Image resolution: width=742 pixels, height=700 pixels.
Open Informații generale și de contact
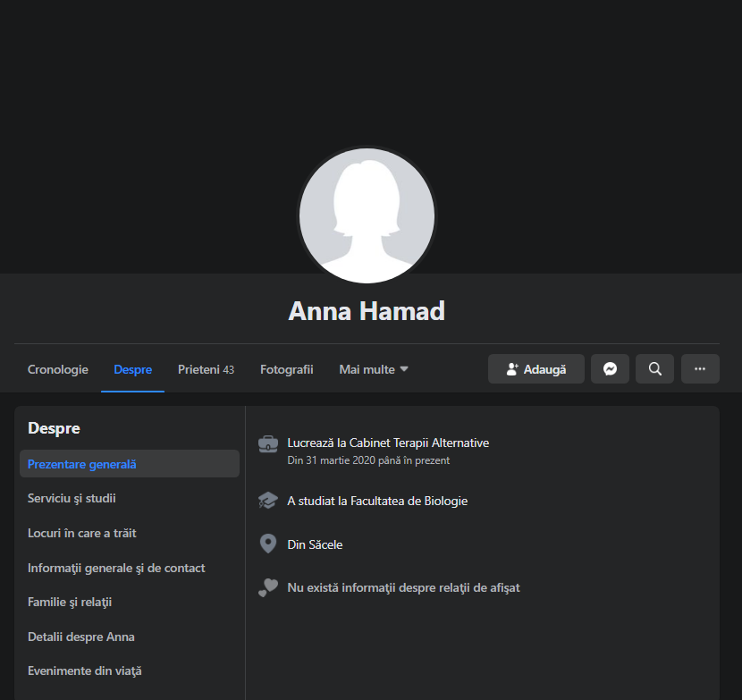(116, 568)
